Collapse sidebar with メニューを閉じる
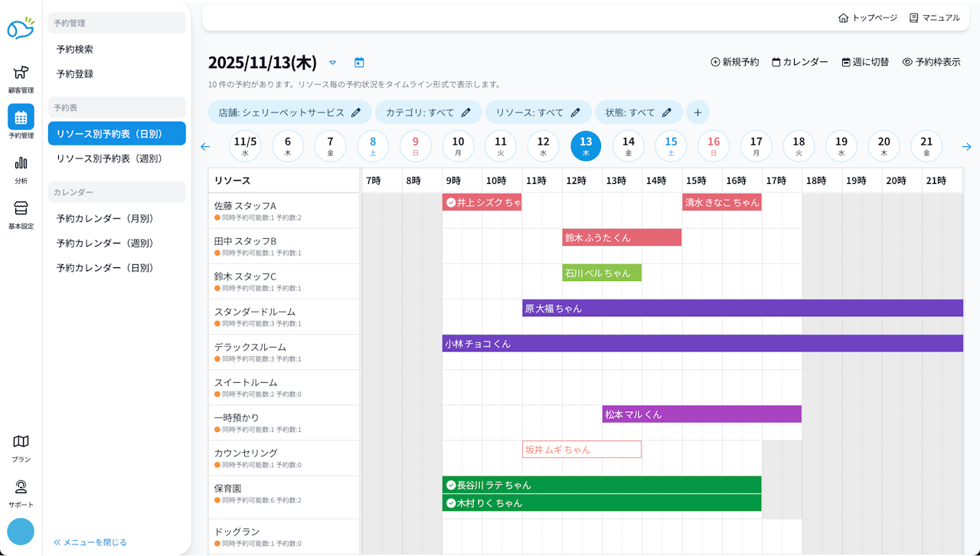Image resolution: width=980 pixels, height=556 pixels. (90, 542)
